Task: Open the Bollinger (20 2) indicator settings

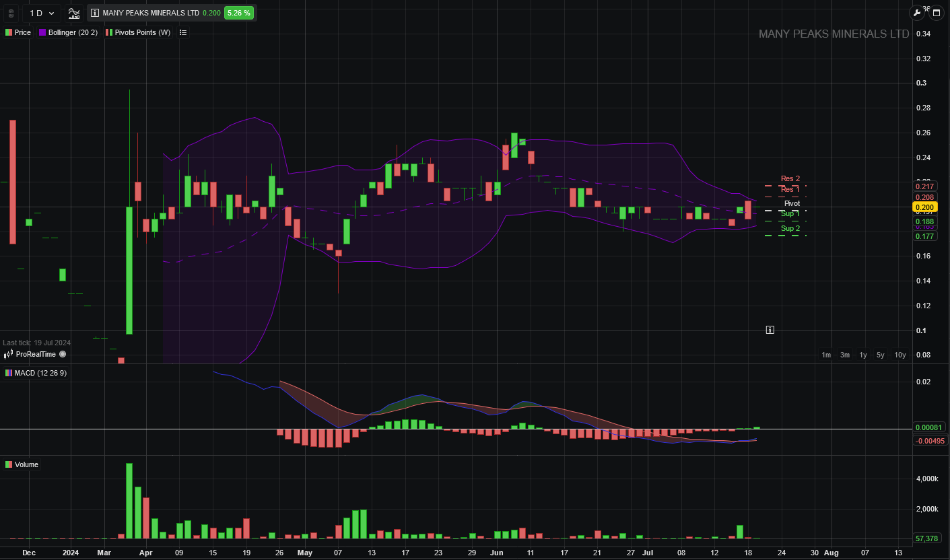Action: click(x=69, y=32)
